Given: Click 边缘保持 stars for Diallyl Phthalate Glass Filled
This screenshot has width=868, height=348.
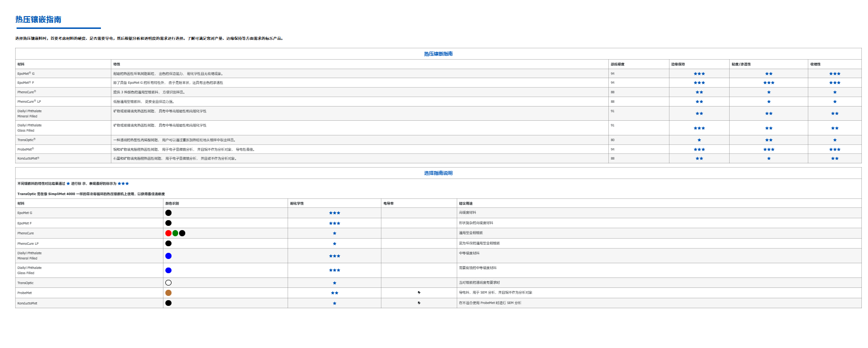Looking at the screenshot, I should tap(699, 128).
